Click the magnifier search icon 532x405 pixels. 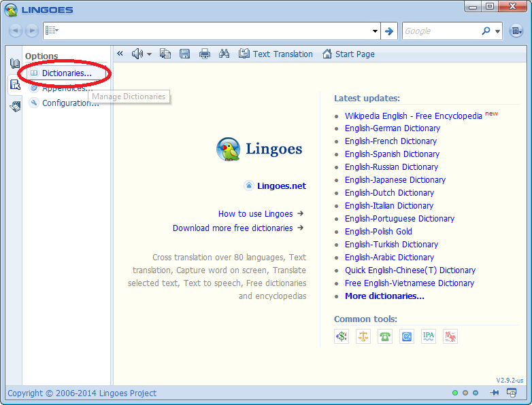486,31
